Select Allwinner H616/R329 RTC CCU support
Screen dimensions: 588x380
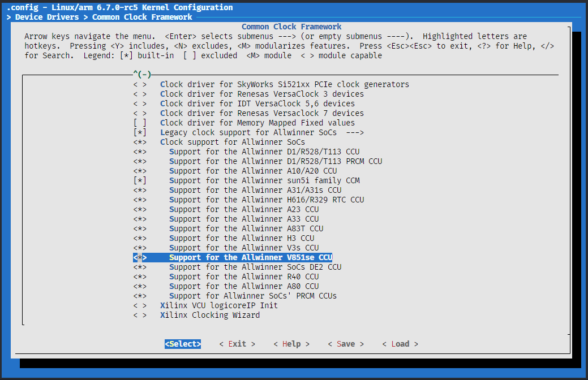(266, 200)
